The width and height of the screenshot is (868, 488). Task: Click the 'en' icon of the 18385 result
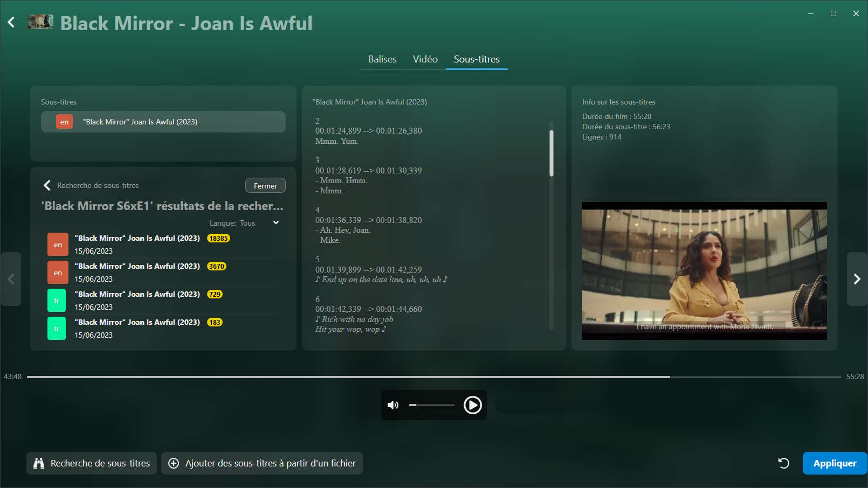coord(58,245)
